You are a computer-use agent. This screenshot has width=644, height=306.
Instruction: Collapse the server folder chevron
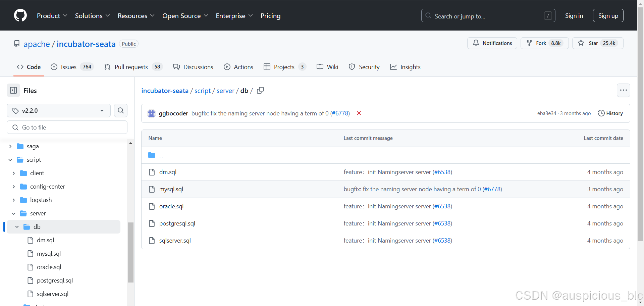point(13,213)
